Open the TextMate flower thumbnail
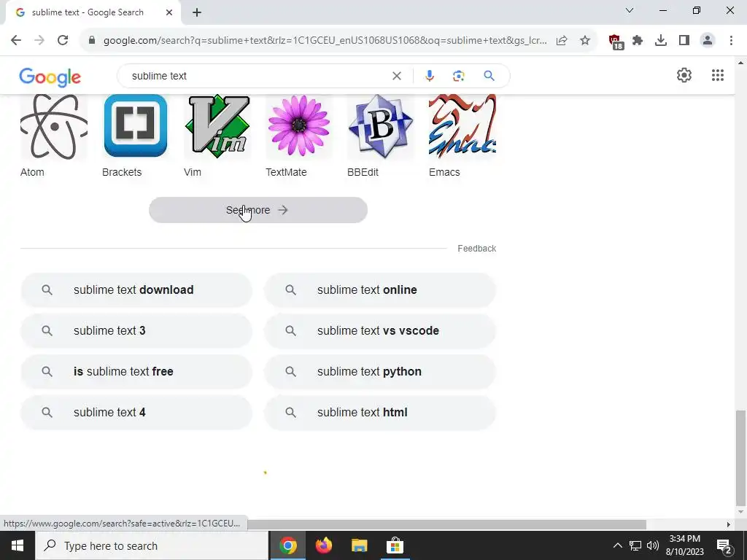The image size is (747, 560). coord(298,125)
